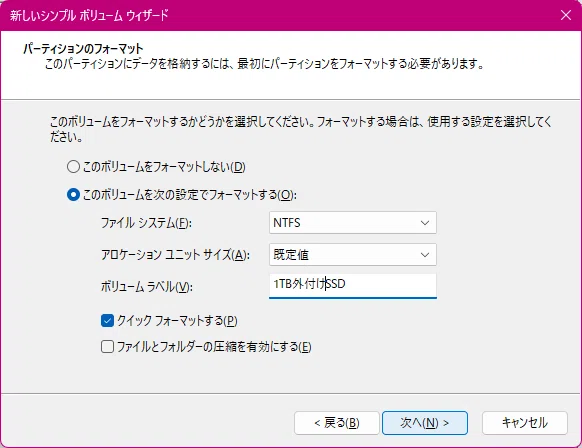Proceed with the 次へ(N) button

pyautogui.click(x=425, y=423)
